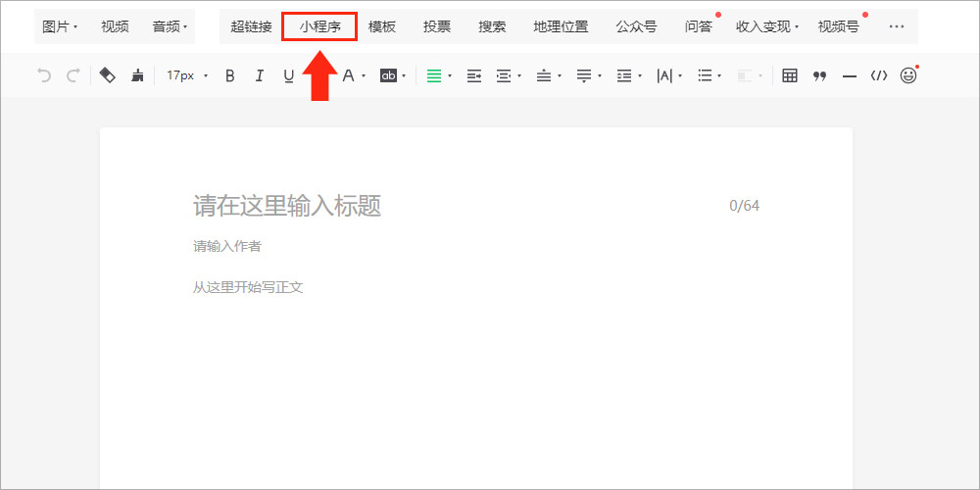The height and width of the screenshot is (490, 980).
Task: Click the 0/64 title character counter
Action: pos(745,206)
